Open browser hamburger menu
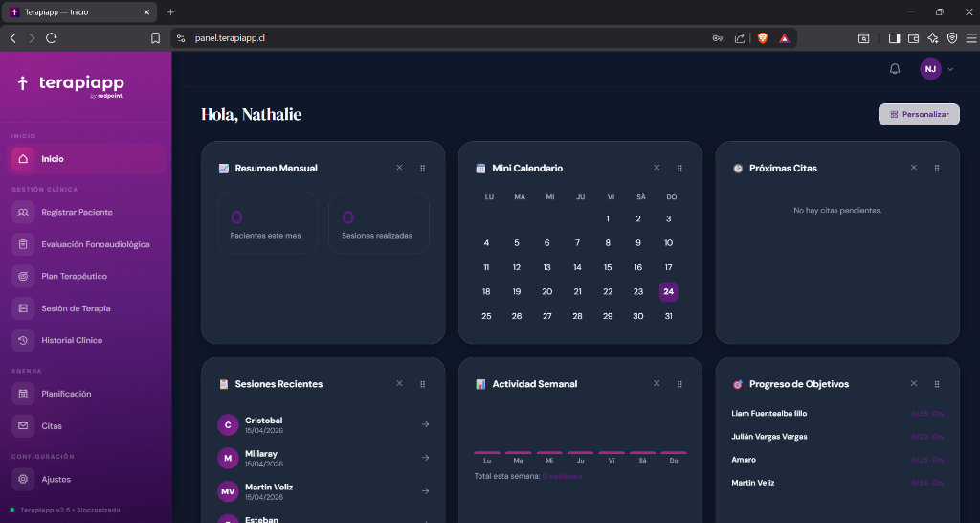980x523 pixels. point(971,38)
